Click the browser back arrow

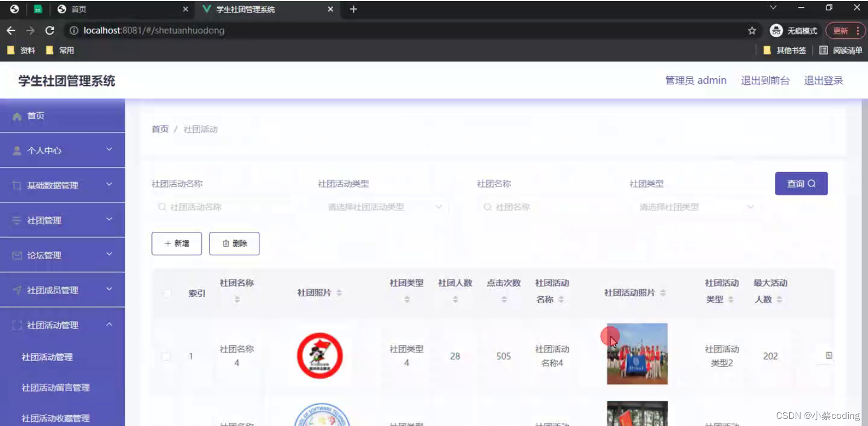click(x=11, y=31)
